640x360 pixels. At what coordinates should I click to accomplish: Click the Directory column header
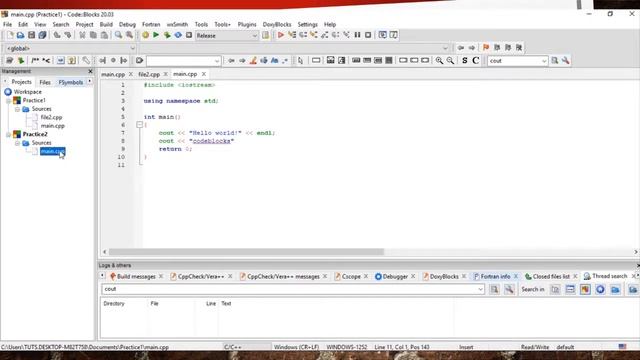click(114, 303)
